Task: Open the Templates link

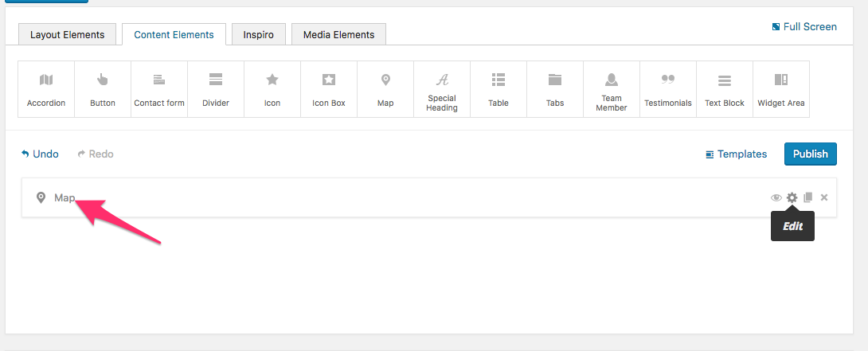Action: [x=737, y=154]
